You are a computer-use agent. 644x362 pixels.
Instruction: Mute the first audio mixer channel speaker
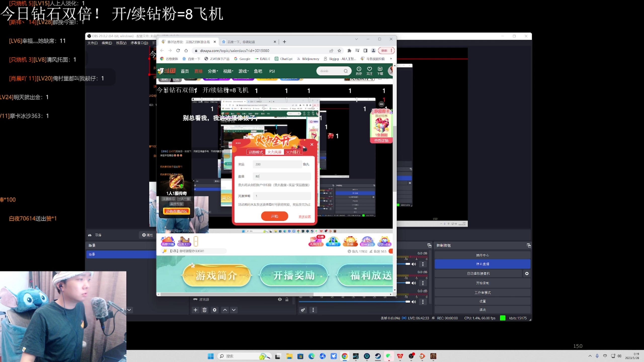[414, 264]
